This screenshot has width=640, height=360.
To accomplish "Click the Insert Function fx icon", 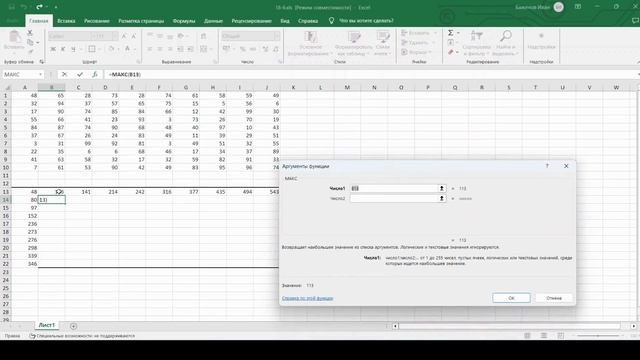I will pyautogui.click(x=95, y=74).
